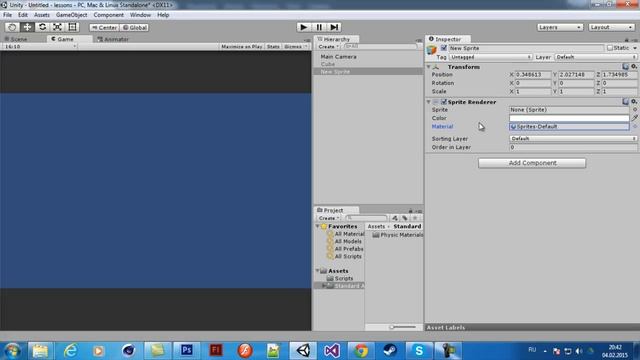Toggle Sprite Renderer enabled checkbox
The image size is (640, 360).
pyautogui.click(x=444, y=102)
